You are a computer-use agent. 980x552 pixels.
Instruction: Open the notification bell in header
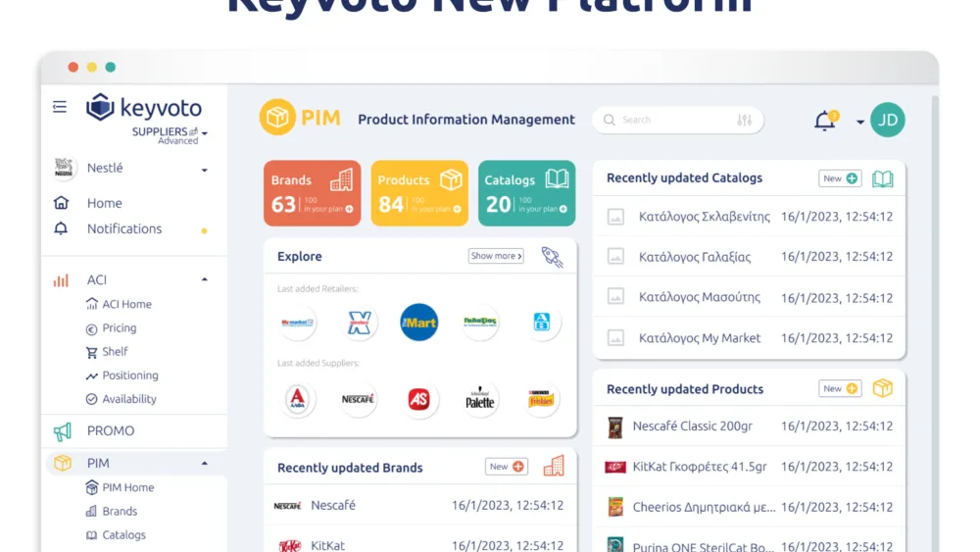point(825,120)
